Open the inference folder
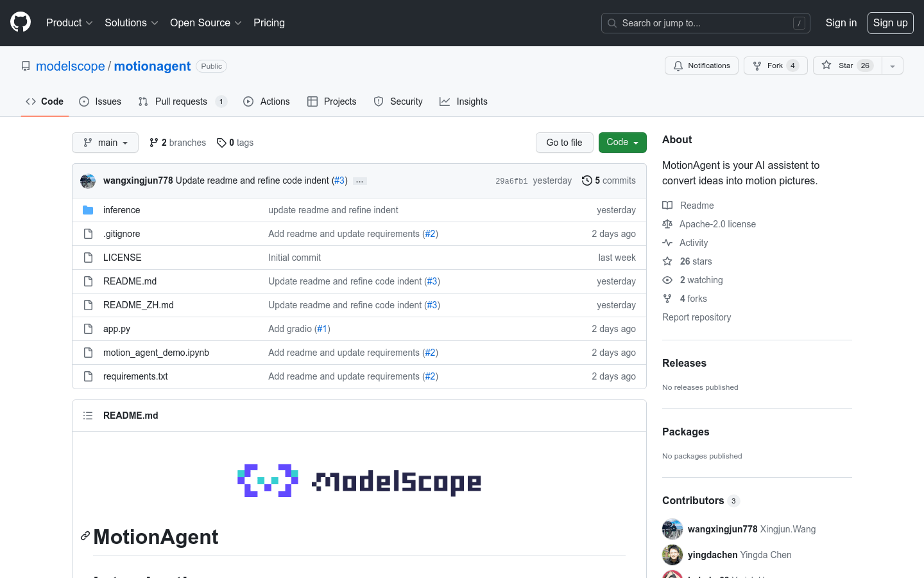Image resolution: width=924 pixels, height=578 pixels. coord(121,210)
